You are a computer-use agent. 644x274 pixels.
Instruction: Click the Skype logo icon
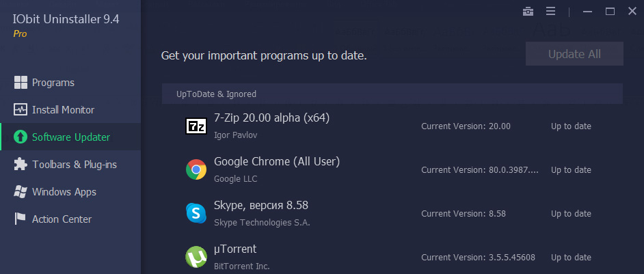(196, 213)
